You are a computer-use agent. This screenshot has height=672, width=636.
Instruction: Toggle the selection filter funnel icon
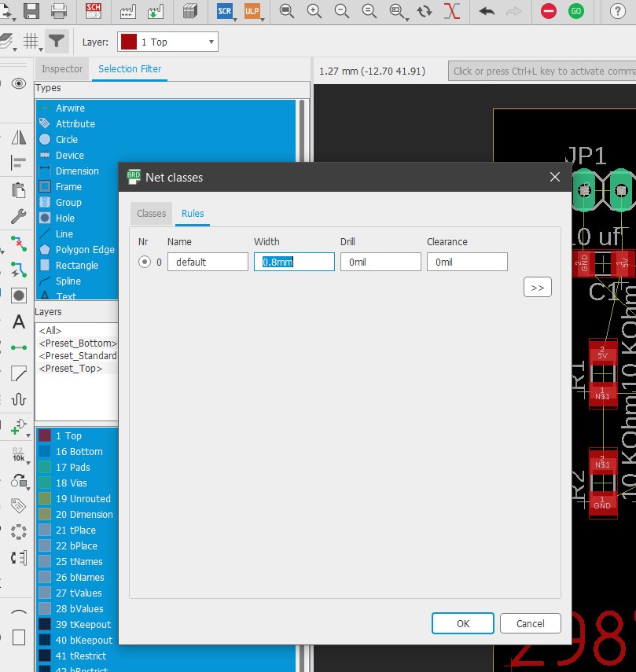(56, 41)
